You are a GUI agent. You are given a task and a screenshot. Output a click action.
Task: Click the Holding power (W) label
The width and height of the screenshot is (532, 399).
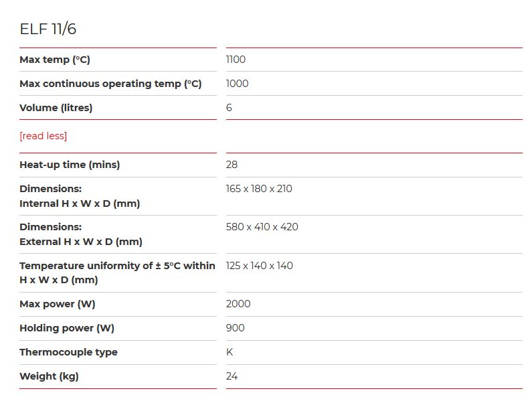pyautogui.click(x=67, y=328)
